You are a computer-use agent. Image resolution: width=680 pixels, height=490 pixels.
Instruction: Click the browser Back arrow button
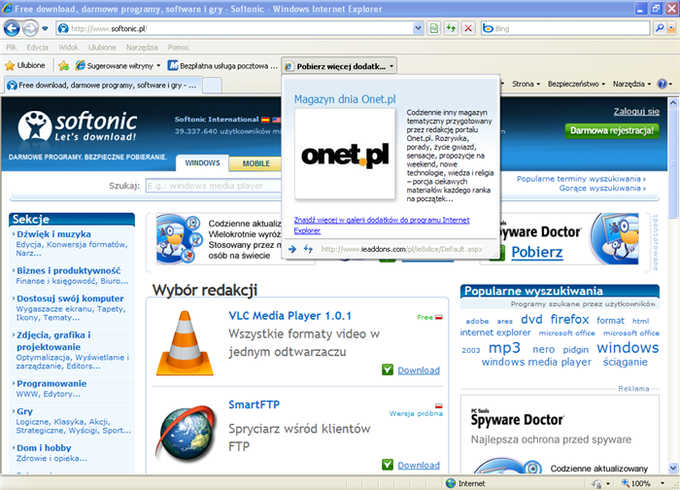coord(12,29)
